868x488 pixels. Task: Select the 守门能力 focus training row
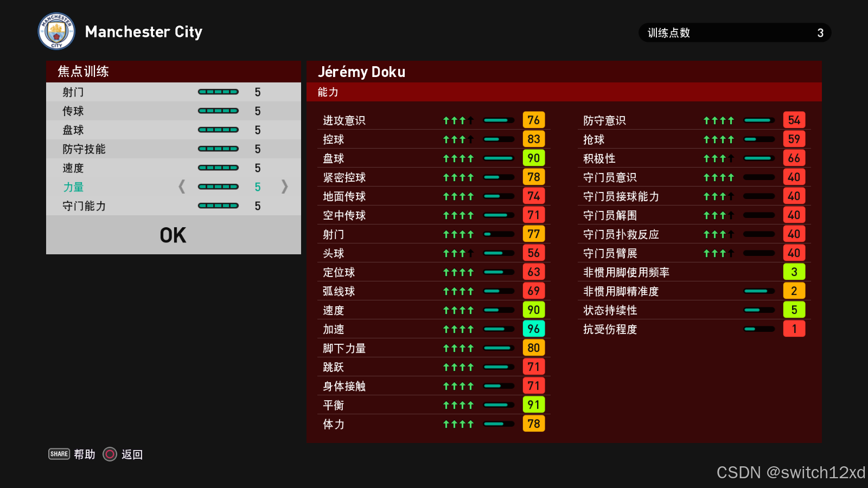click(174, 206)
